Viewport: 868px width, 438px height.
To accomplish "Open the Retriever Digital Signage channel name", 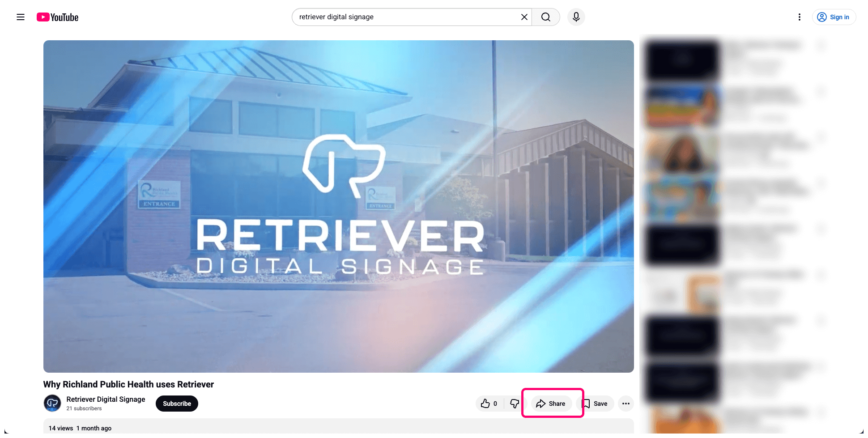I will coord(106,399).
